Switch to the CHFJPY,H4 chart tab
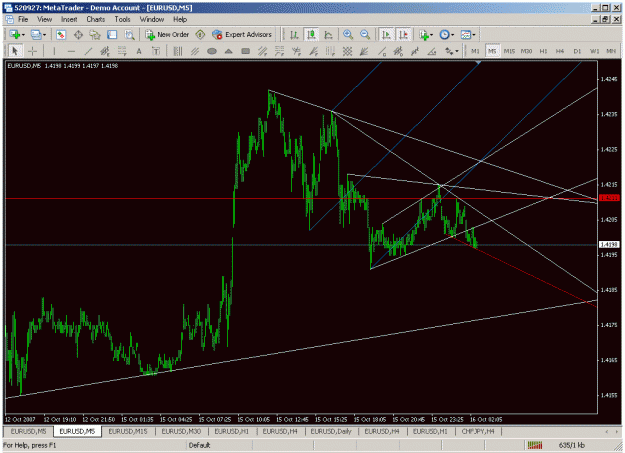The width and height of the screenshot is (625, 453). tap(478, 431)
